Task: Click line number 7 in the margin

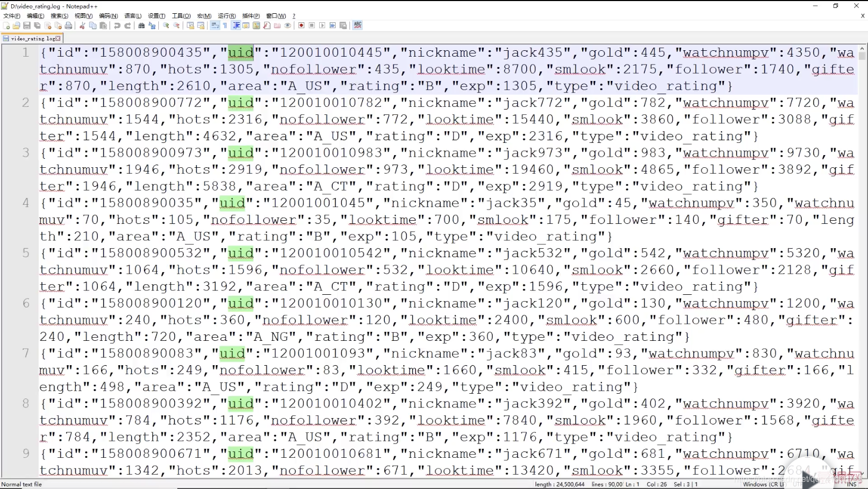Action: 25,353
